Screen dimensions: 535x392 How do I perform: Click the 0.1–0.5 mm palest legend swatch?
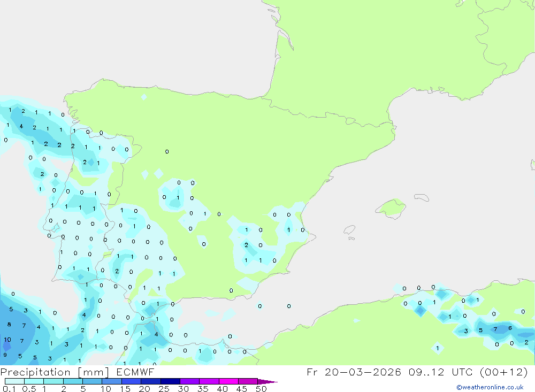click(14, 381)
